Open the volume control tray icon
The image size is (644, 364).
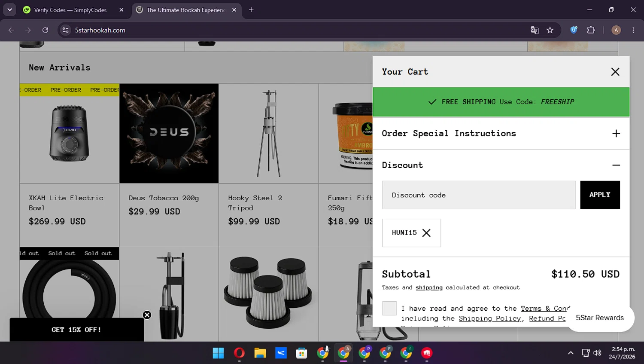click(597, 353)
